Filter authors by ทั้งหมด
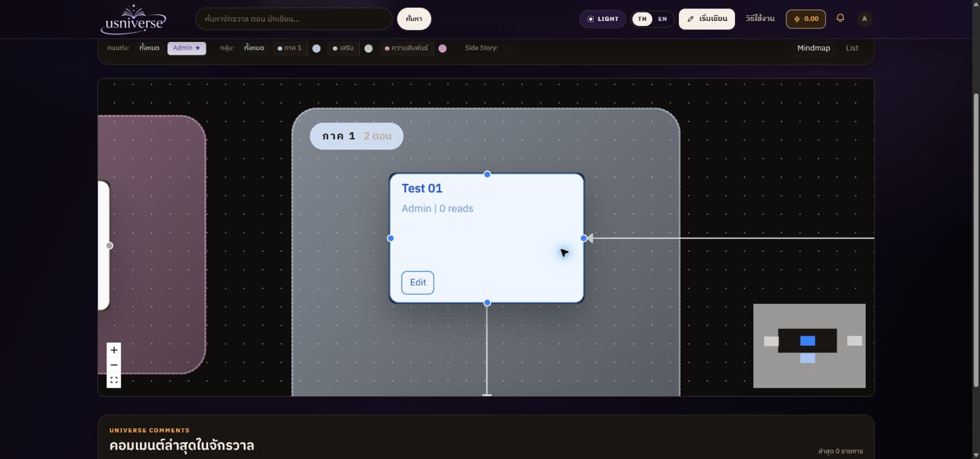 tap(149, 48)
